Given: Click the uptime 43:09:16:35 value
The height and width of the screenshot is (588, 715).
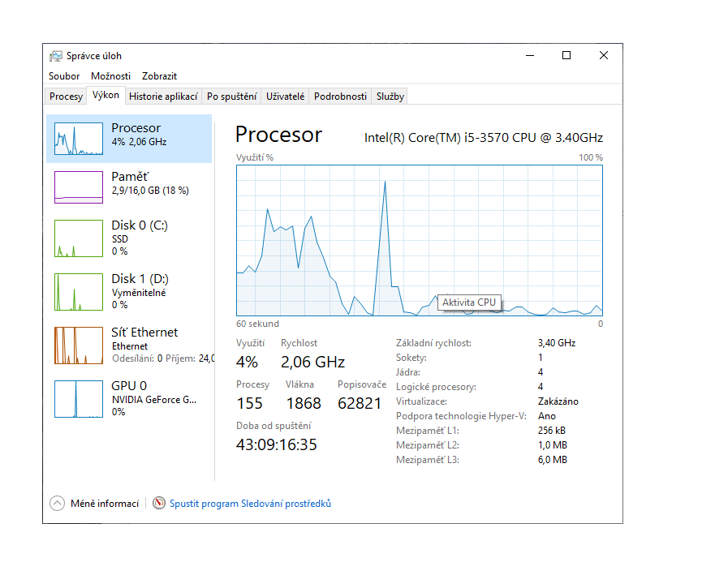Looking at the screenshot, I should (x=276, y=445).
